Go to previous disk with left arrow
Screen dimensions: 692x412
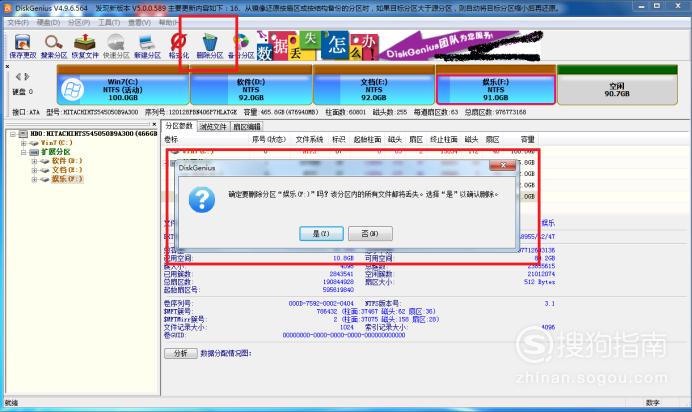[18, 77]
